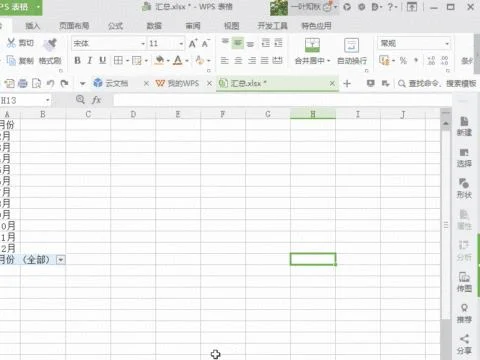
Task: Open font color dropdown arrow
Action: tap(187, 61)
